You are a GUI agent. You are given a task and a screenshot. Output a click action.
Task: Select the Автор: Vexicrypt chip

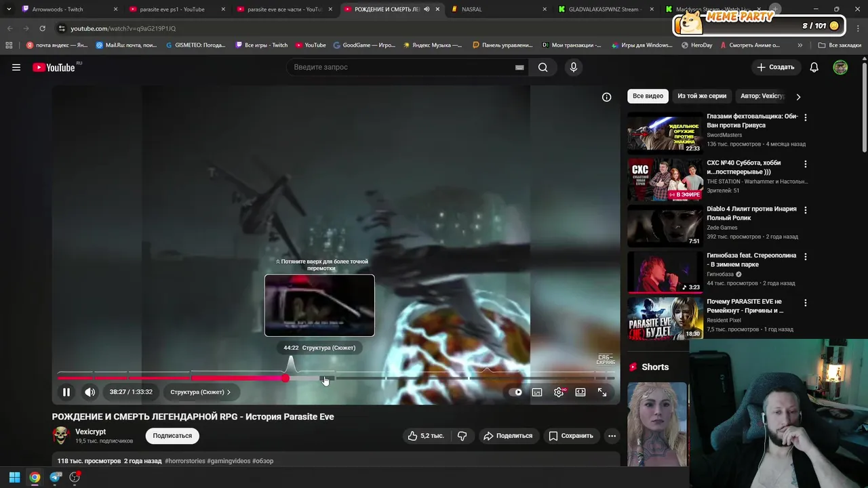point(762,96)
